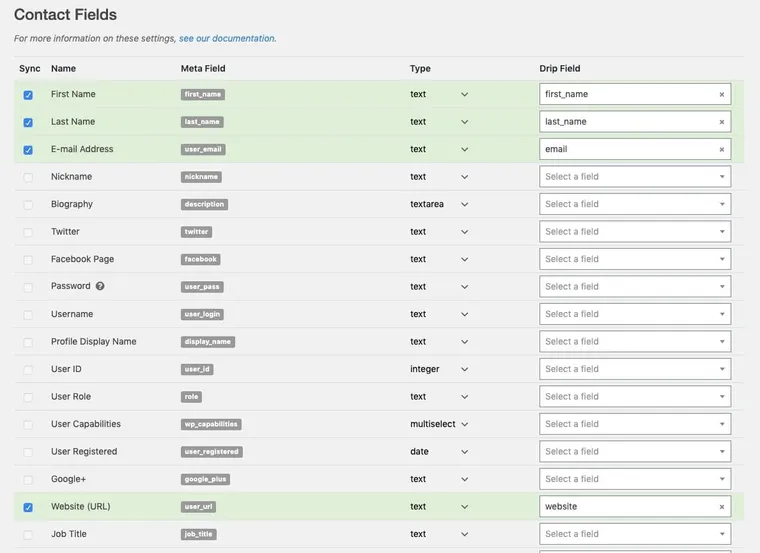
Task: Open the Password help question-mark icon
Action: pyautogui.click(x=100, y=286)
